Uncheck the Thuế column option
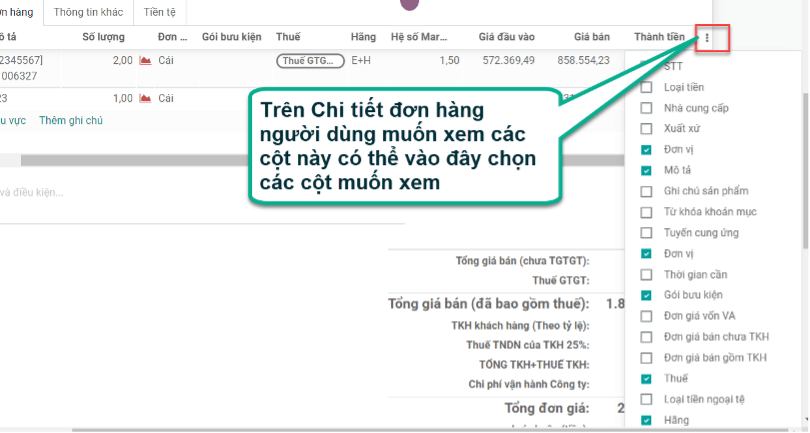This screenshot has height=433, width=810. pos(646,379)
